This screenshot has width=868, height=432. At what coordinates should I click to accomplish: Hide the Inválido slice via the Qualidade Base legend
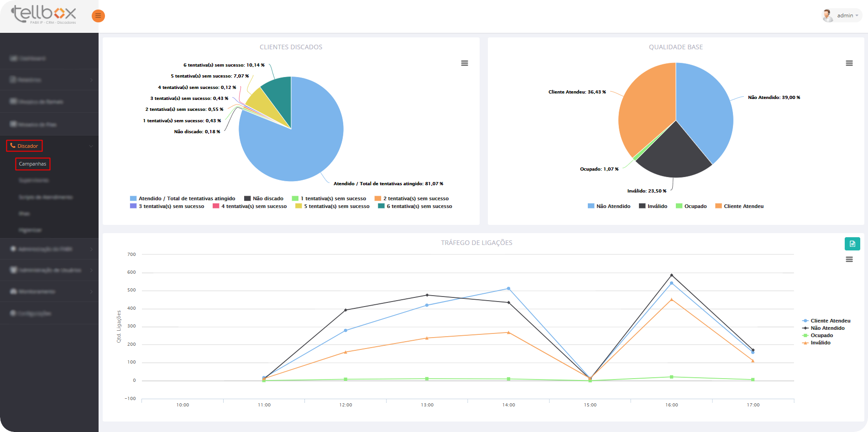pos(657,206)
